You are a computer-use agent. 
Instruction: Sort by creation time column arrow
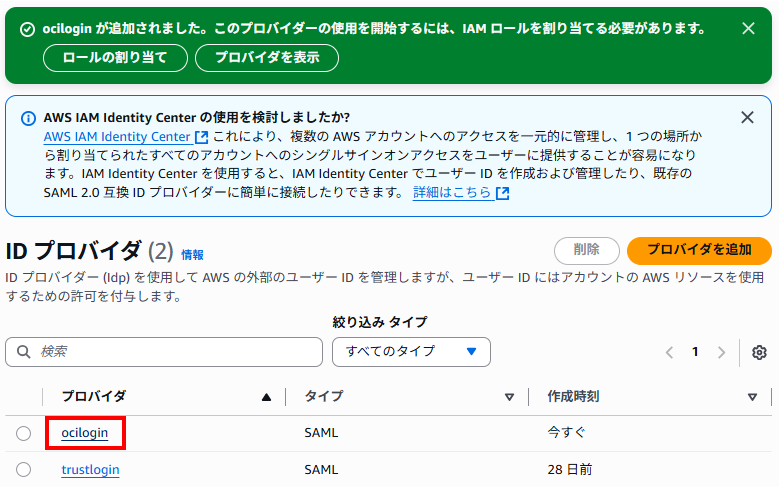[752, 397]
